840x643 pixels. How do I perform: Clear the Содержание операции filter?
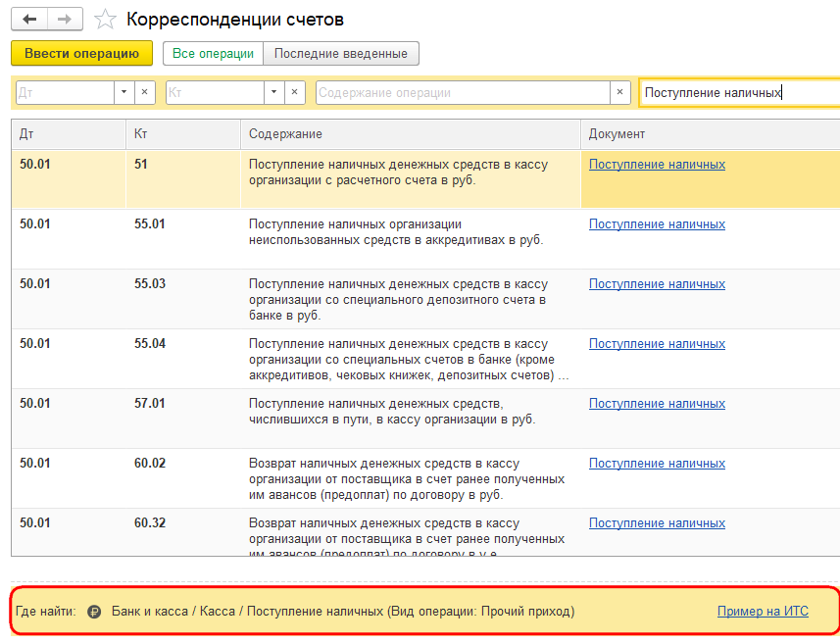coord(619,92)
